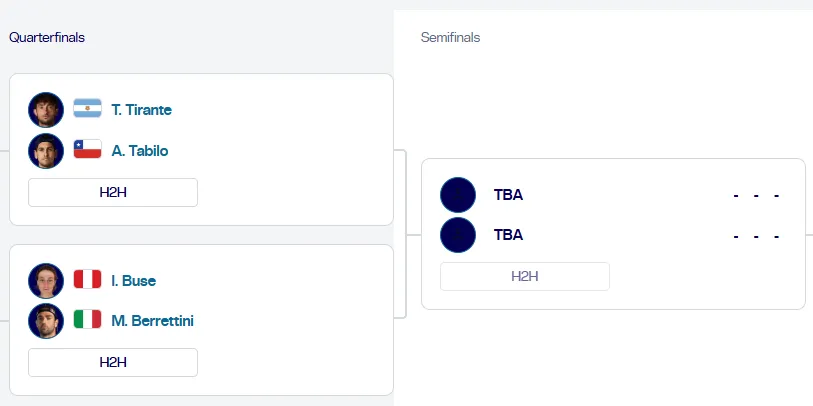Click the Quarterfinals round heading

point(47,38)
